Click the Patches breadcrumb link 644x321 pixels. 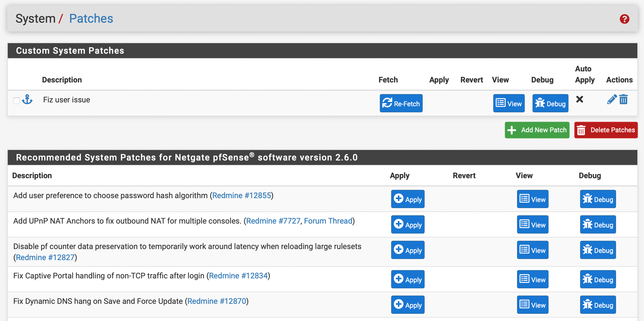point(91,19)
